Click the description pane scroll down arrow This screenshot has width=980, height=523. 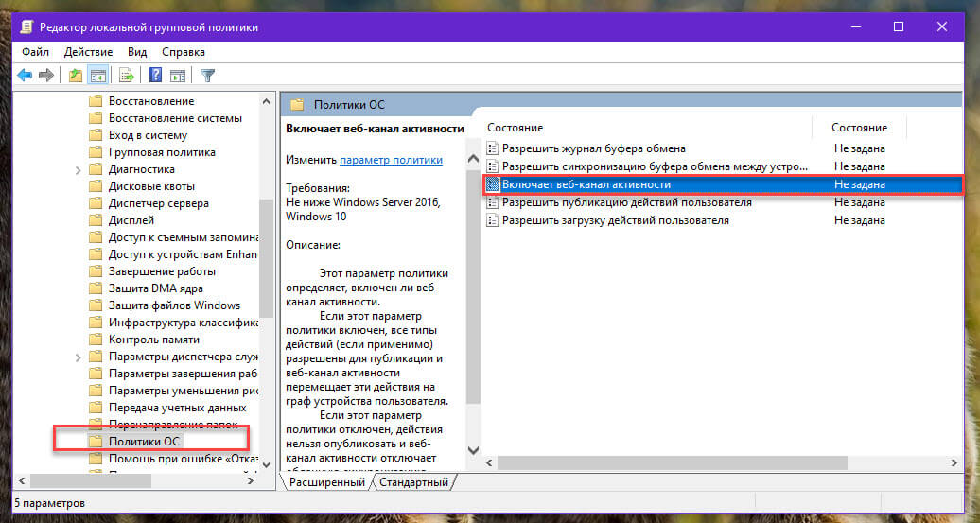point(474,450)
